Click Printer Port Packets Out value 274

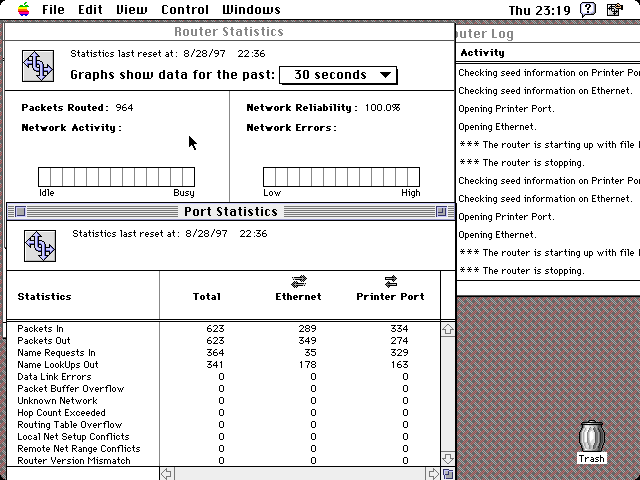click(x=399, y=340)
